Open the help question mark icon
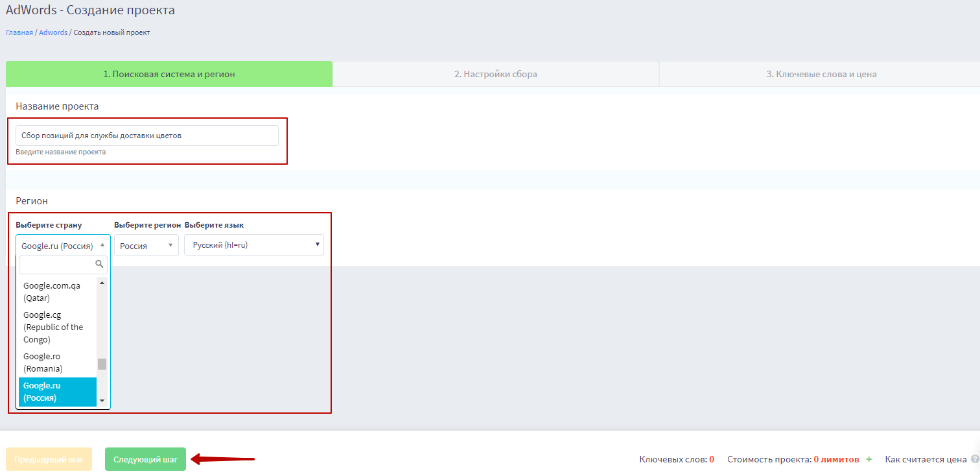The height and width of the screenshot is (476, 980). pos(974,459)
